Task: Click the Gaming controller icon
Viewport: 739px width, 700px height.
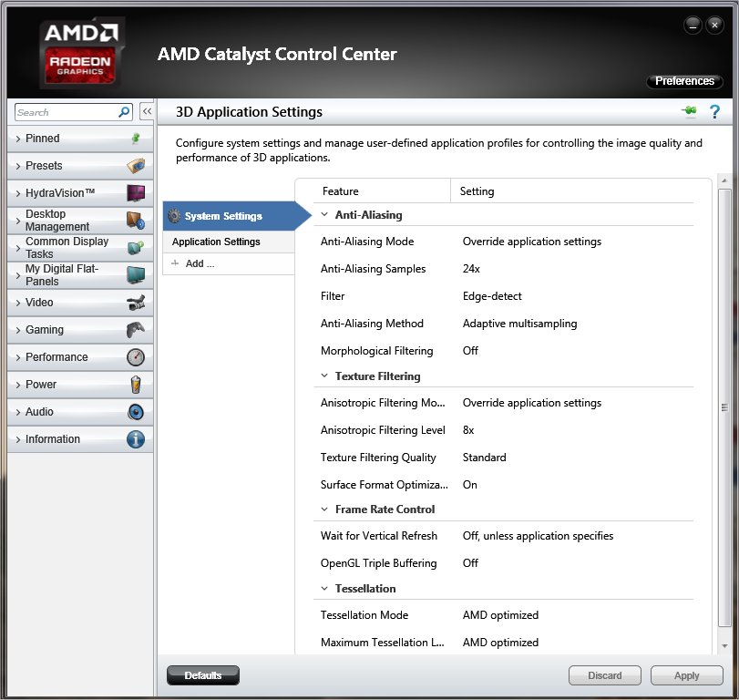Action: click(x=135, y=330)
